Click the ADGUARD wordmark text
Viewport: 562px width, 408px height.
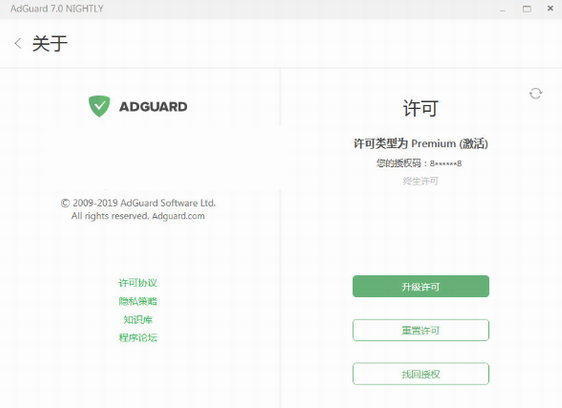(153, 106)
